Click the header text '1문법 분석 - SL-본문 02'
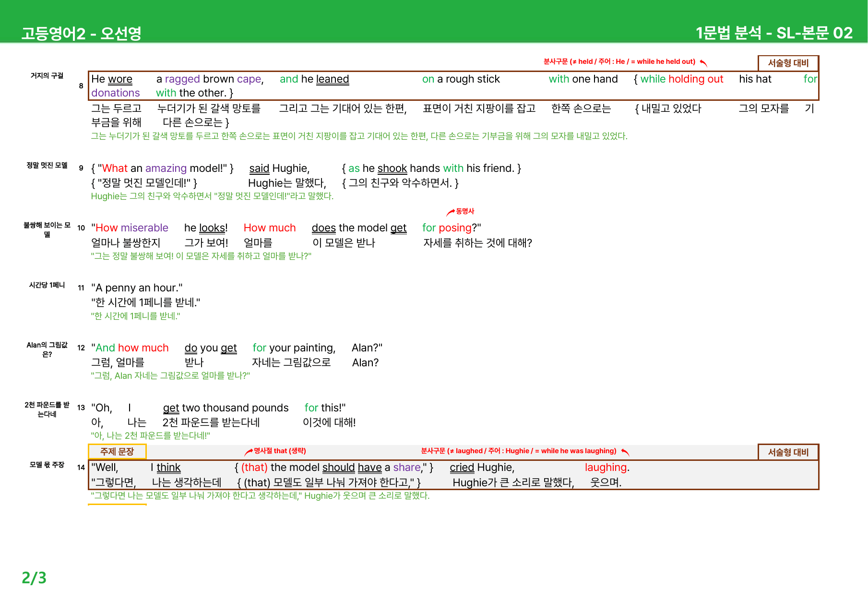 (774, 33)
